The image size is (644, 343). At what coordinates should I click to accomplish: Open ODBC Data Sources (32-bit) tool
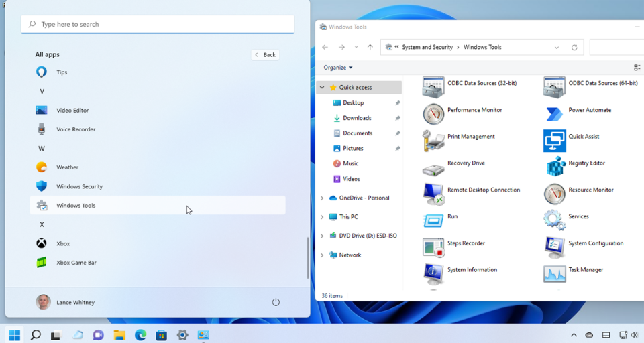click(x=470, y=87)
